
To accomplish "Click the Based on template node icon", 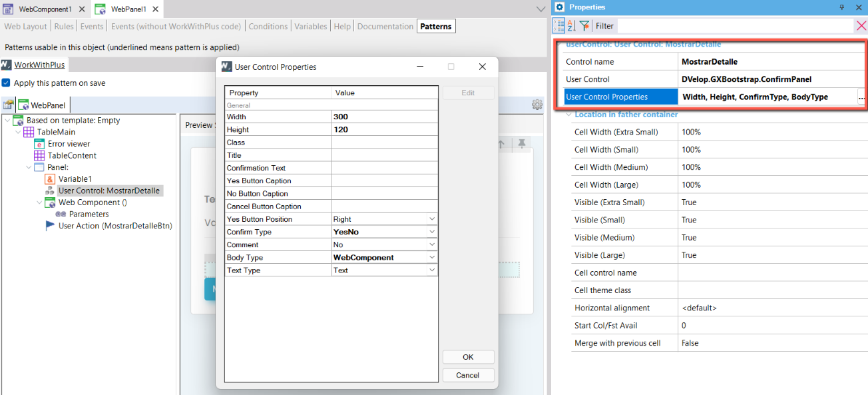I will click(x=18, y=121).
